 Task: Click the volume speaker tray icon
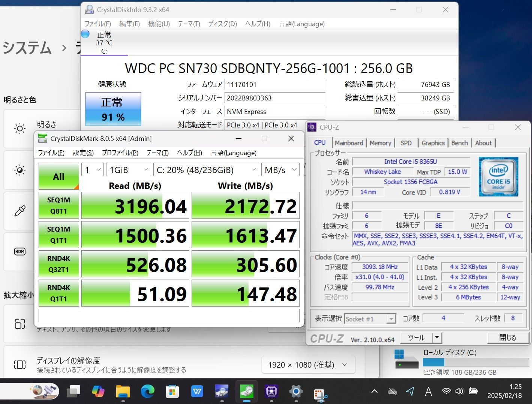pos(459,392)
